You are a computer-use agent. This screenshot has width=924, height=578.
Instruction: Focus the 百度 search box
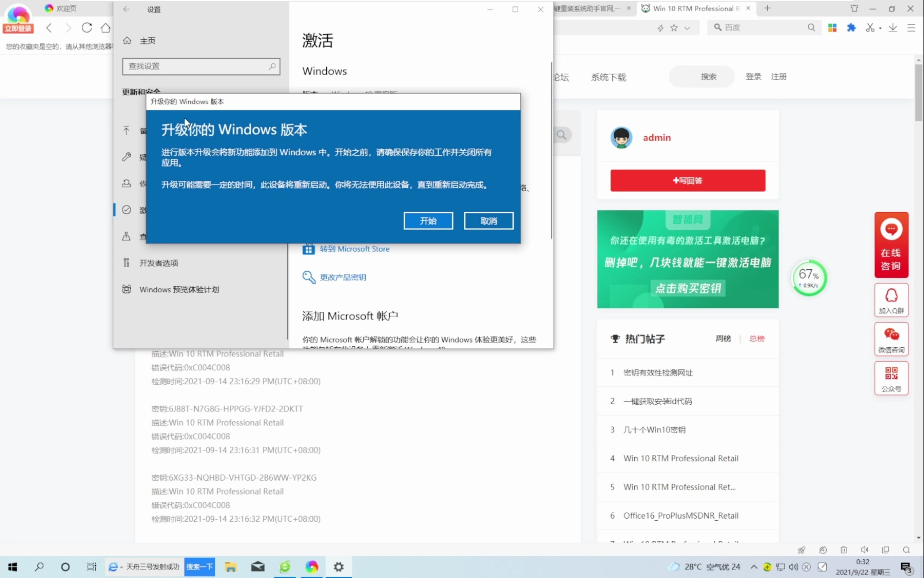point(764,28)
